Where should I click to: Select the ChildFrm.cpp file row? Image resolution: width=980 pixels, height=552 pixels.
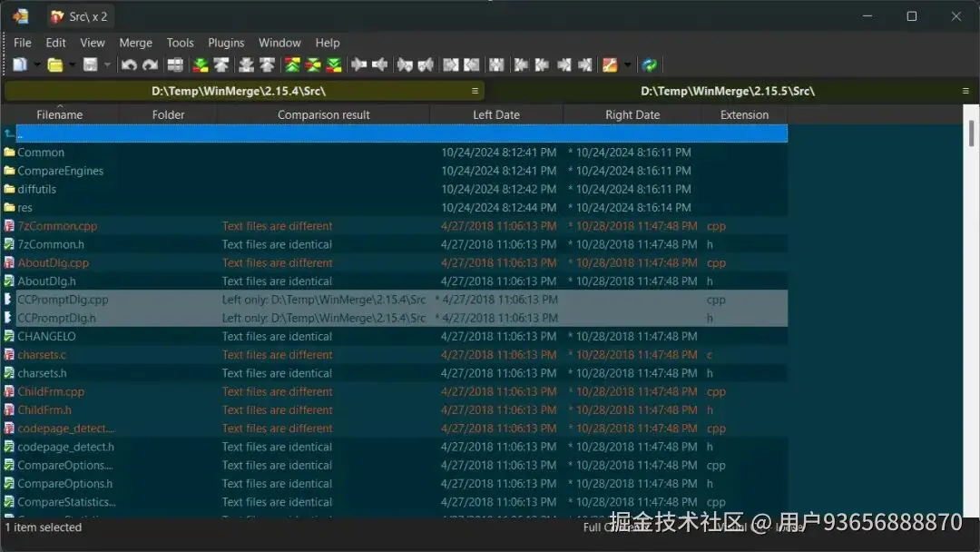[395, 391]
